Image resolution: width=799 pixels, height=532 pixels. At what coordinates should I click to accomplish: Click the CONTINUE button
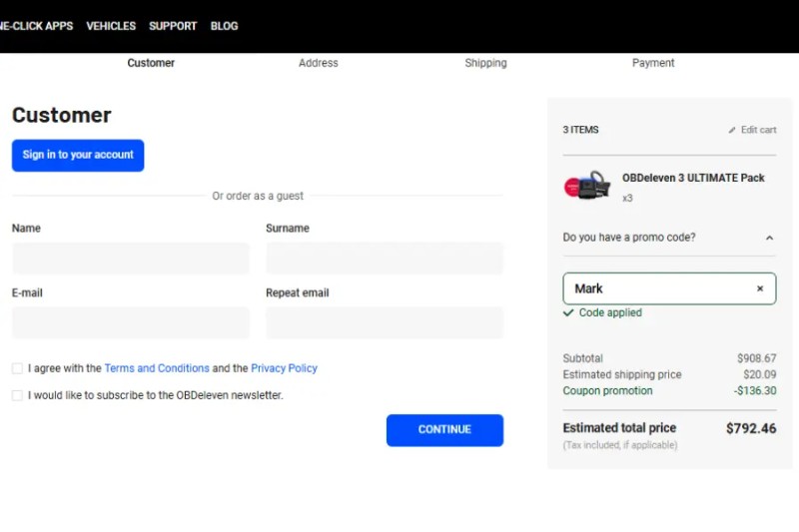[444, 430]
